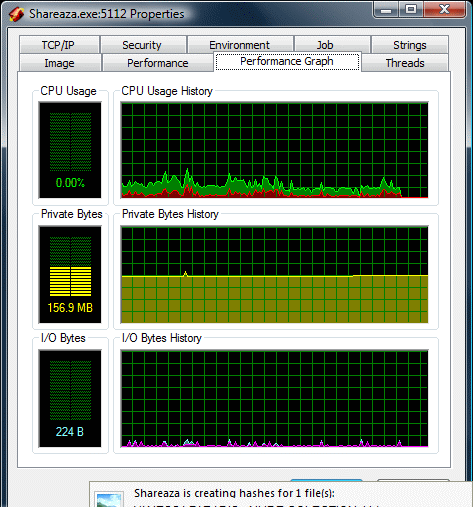Switch to the Security tab
The width and height of the screenshot is (473, 507).
pos(143,45)
